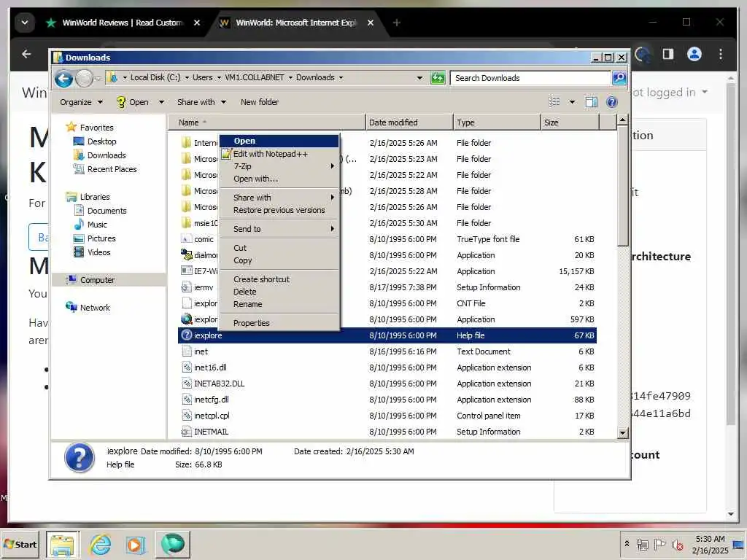Select the inet16.dll file icon
The width and height of the screenshot is (747, 560).
[x=186, y=367]
